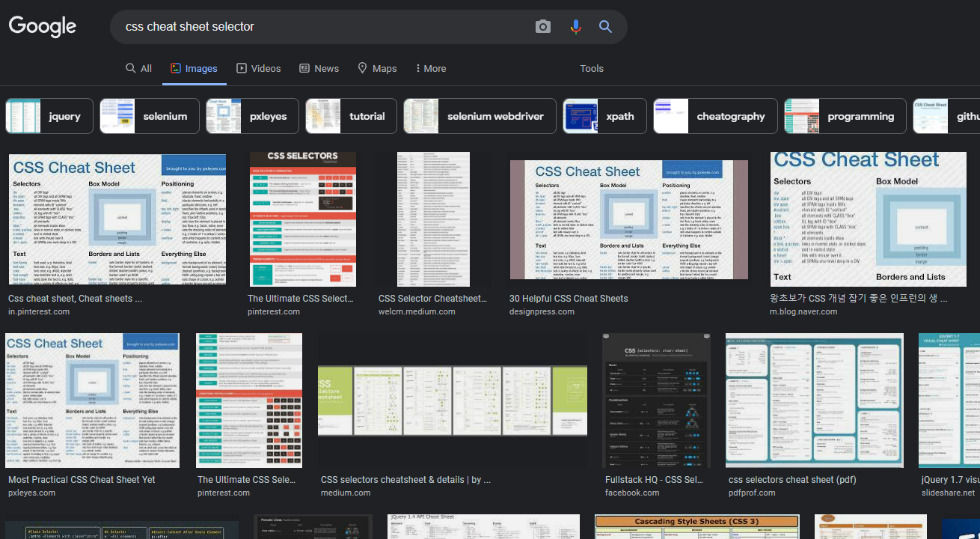Click 'css selectors cheat sheet (pdf)' title
Image resolution: width=980 pixels, height=539 pixels.
(x=792, y=479)
